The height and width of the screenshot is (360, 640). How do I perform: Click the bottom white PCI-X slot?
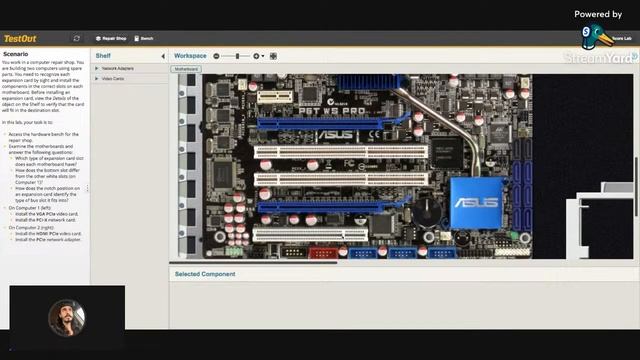pos(310,235)
